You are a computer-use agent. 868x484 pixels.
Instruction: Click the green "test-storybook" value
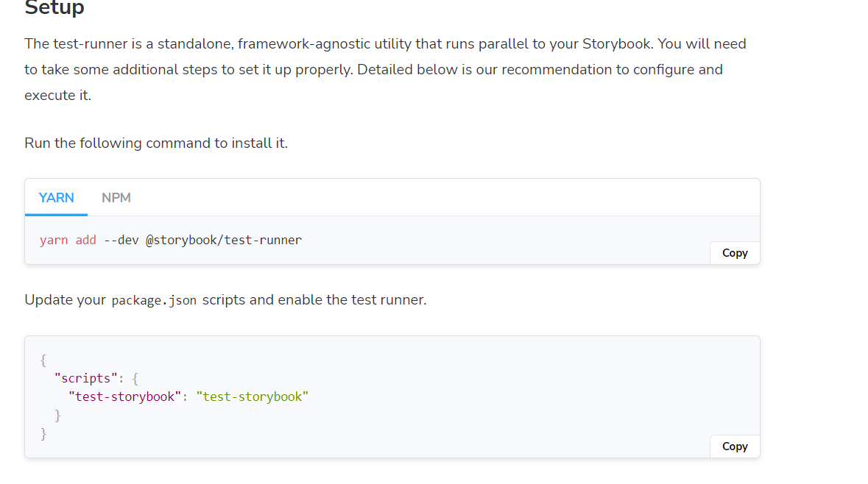(252, 397)
